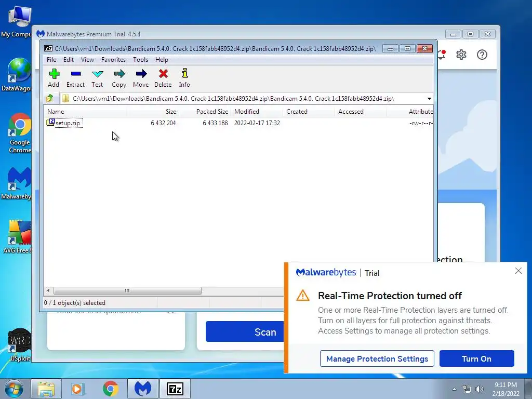Viewport: 532px width, 399px height.
Task: Click the horizontal scrollbar thumb in 7-Zip
Action: pyautogui.click(x=127, y=291)
